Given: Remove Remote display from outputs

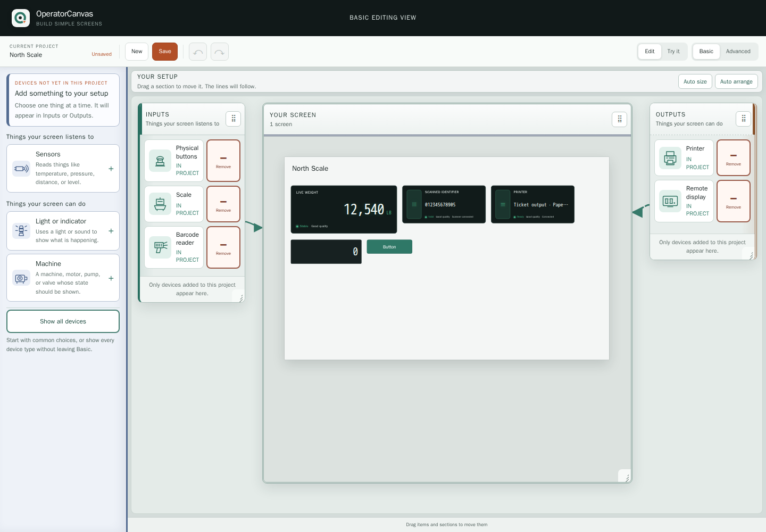Looking at the screenshot, I should pos(734,201).
